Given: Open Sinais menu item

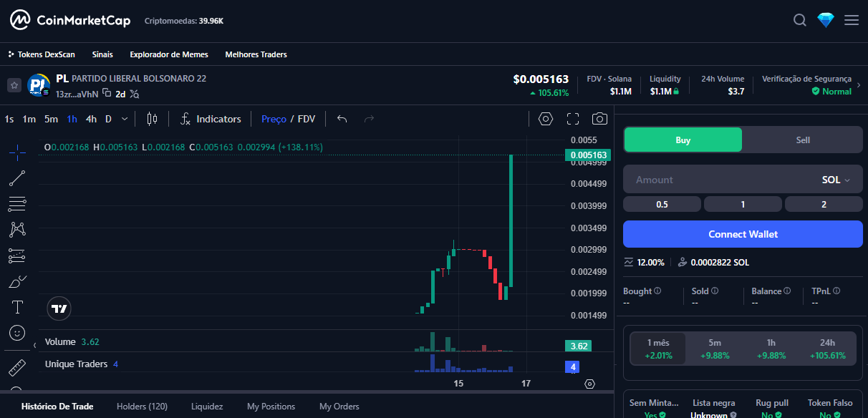Looking at the screenshot, I should point(102,54).
